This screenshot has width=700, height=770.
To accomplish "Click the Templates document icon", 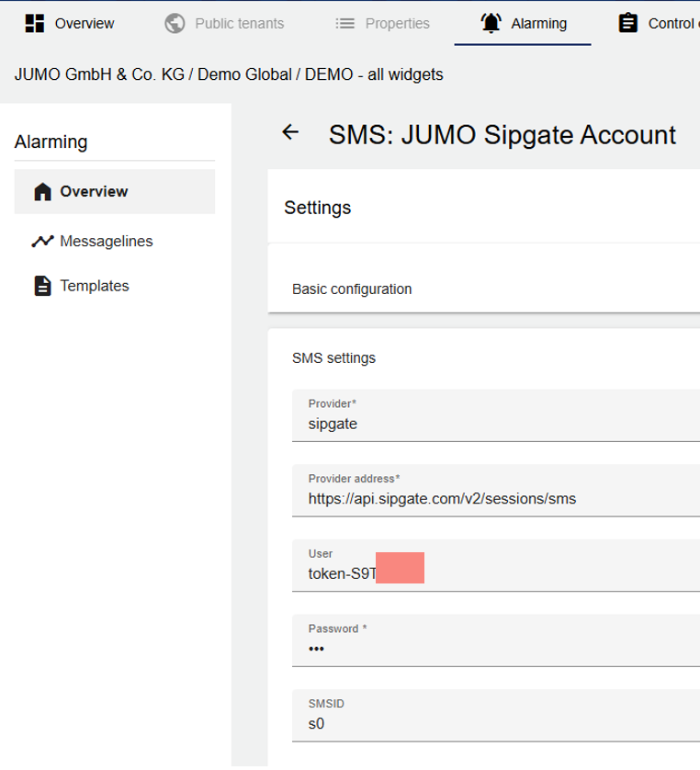I will click(x=42, y=286).
